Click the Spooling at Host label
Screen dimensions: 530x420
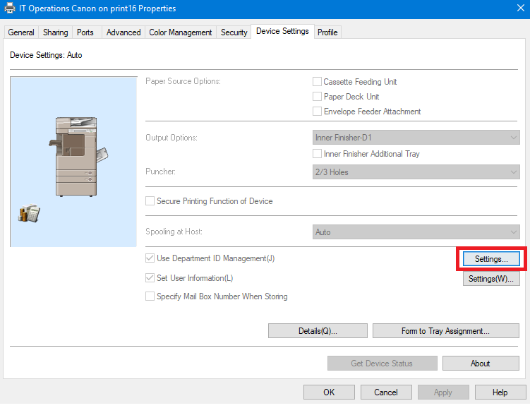pos(174,232)
